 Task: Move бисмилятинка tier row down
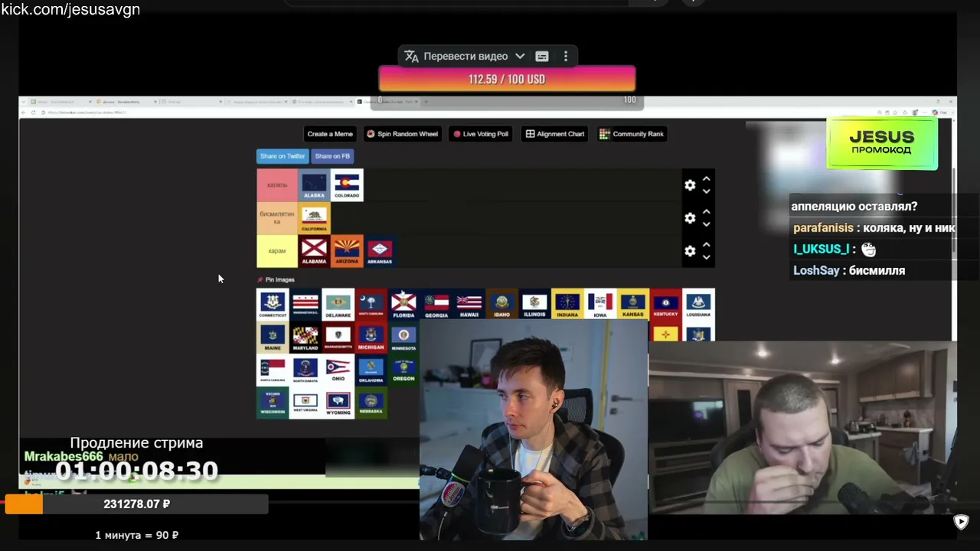(x=707, y=224)
